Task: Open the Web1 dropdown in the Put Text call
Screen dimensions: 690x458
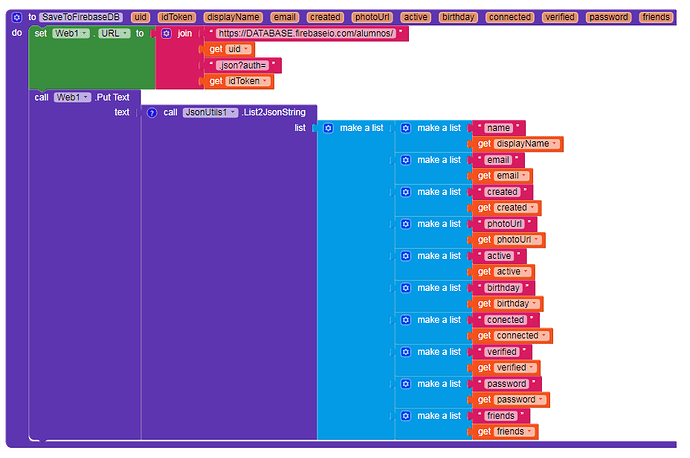Action: pyautogui.click(x=73, y=97)
